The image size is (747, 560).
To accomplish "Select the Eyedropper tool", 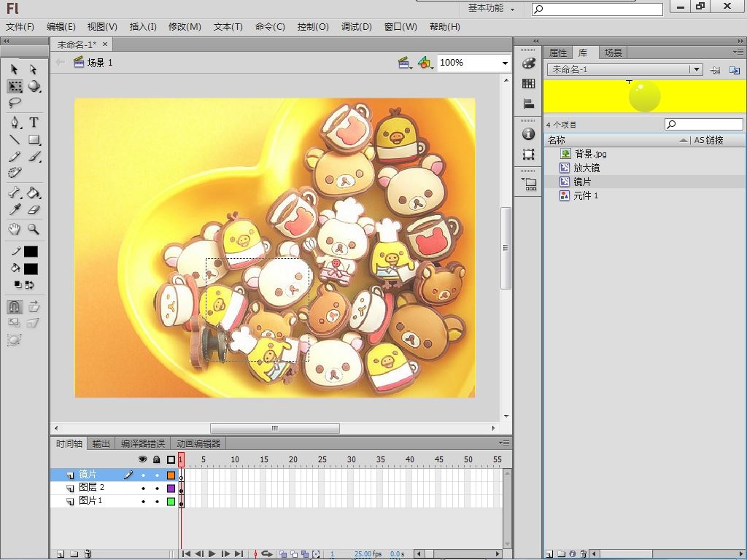I will pos(15,210).
